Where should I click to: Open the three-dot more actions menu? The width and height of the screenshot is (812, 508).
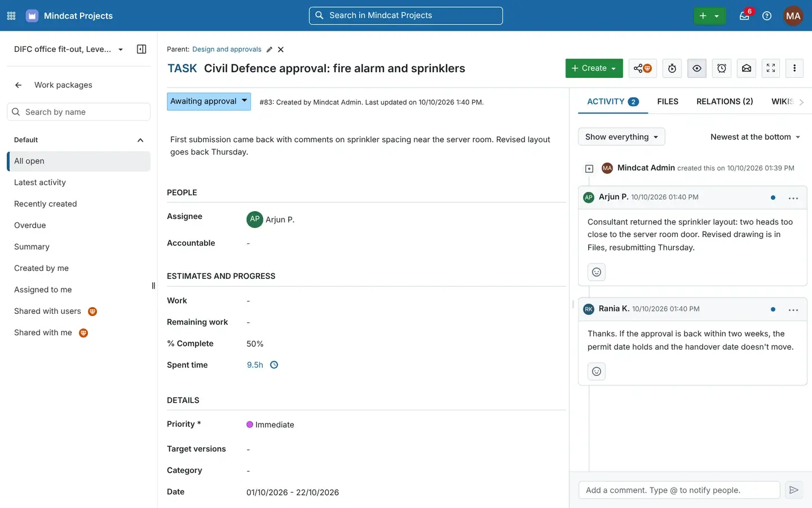point(795,68)
